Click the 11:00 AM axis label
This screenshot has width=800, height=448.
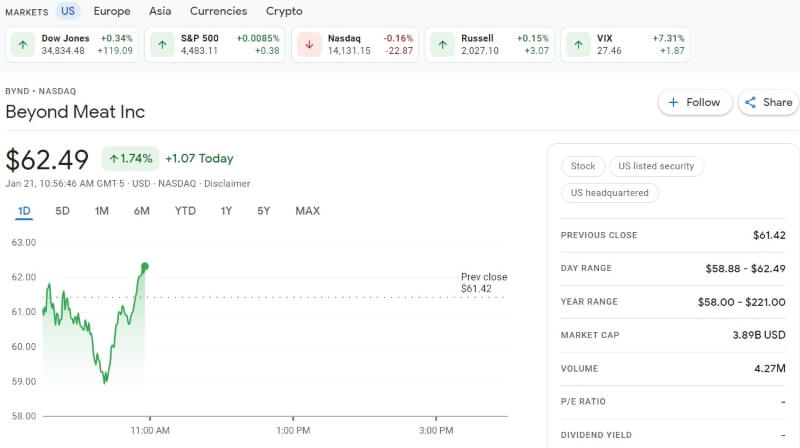point(149,431)
